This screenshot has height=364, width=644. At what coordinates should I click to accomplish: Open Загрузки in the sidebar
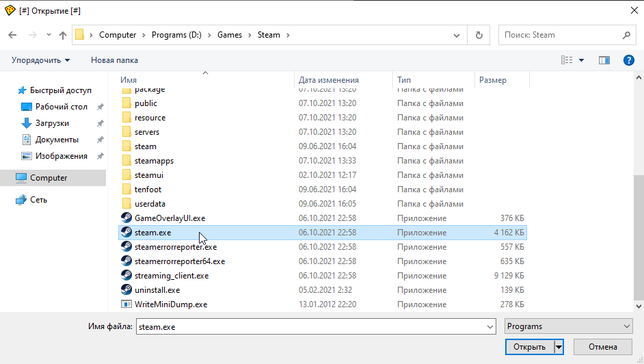(x=52, y=123)
